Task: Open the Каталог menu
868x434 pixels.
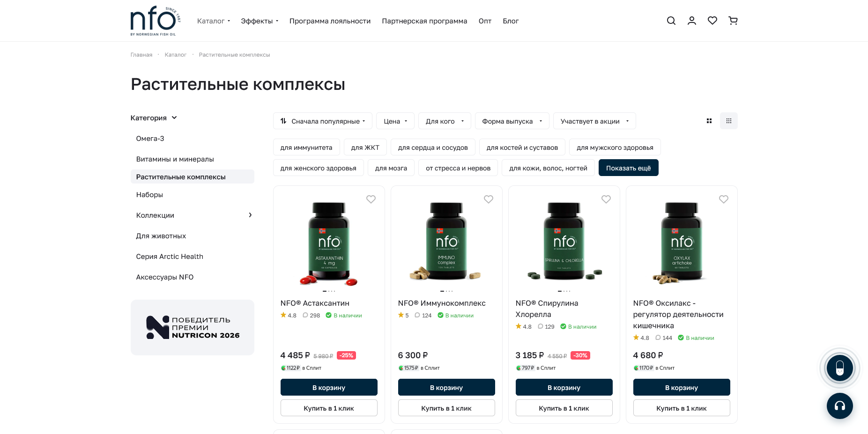Action: point(214,21)
